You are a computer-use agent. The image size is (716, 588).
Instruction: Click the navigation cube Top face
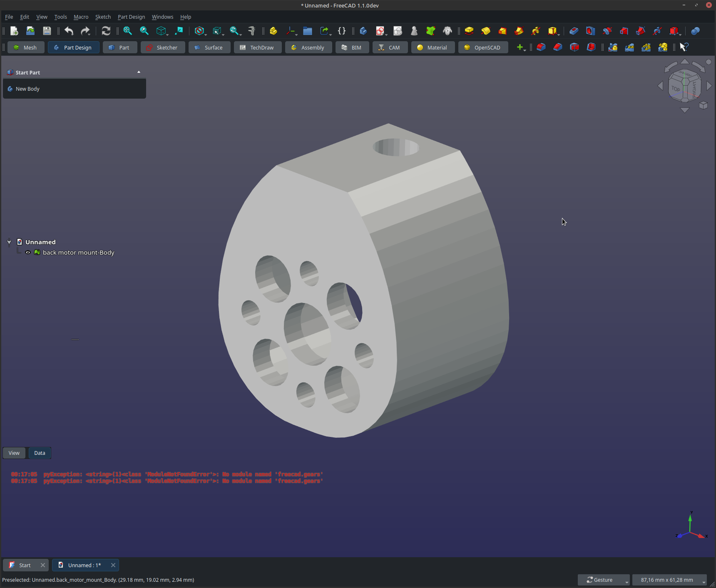[x=676, y=89]
